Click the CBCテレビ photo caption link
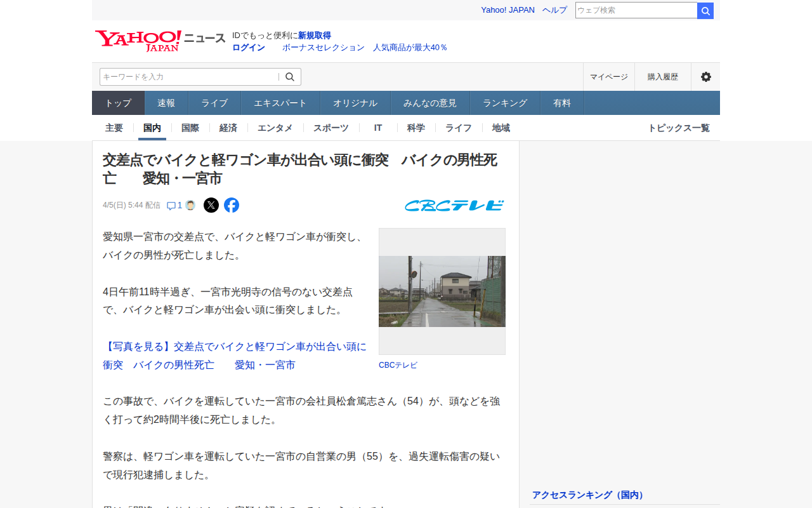 pos(398,365)
